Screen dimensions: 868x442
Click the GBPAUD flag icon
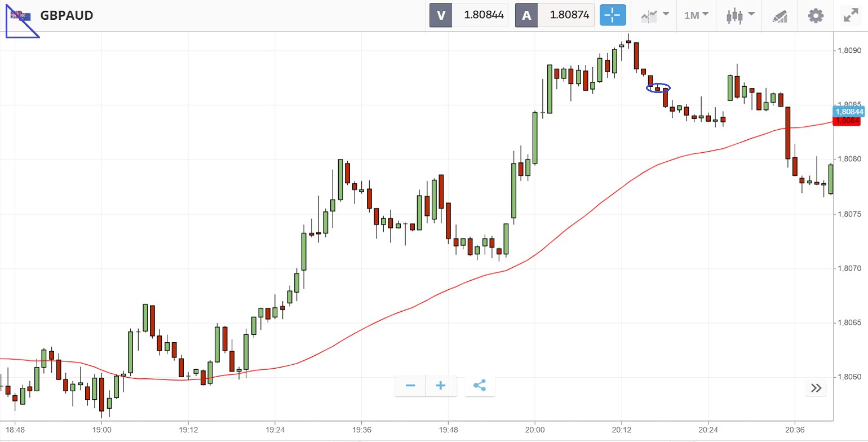point(21,16)
